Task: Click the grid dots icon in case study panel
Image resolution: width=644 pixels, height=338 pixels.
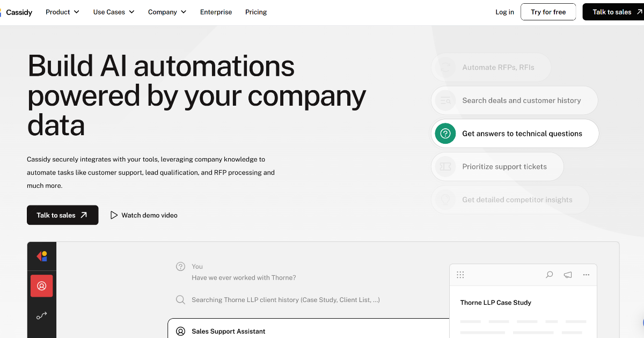Action: pyautogui.click(x=460, y=275)
